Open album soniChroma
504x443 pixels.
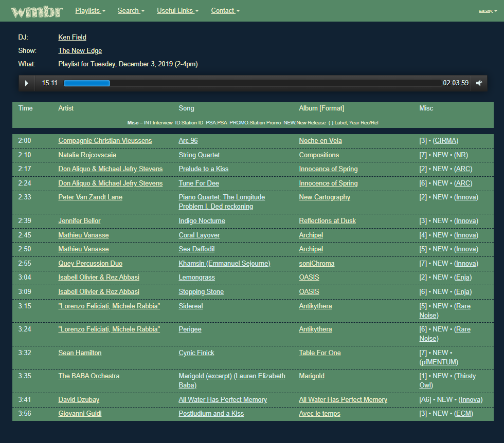(x=317, y=264)
